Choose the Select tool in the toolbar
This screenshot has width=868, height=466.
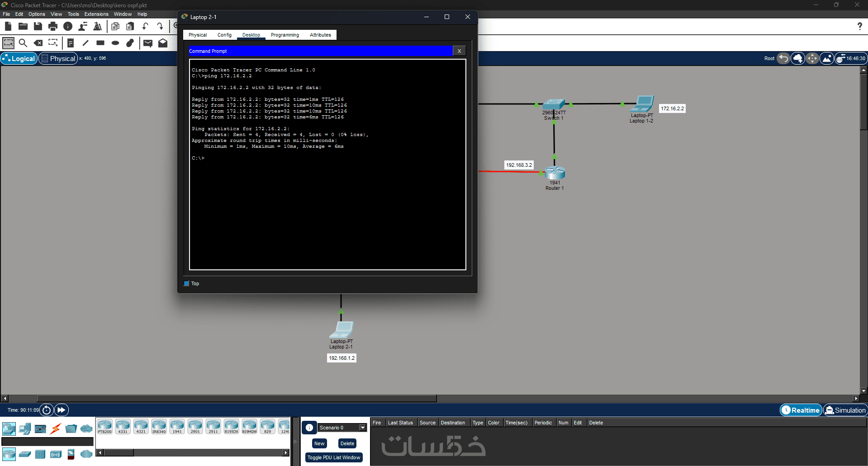coord(9,43)
